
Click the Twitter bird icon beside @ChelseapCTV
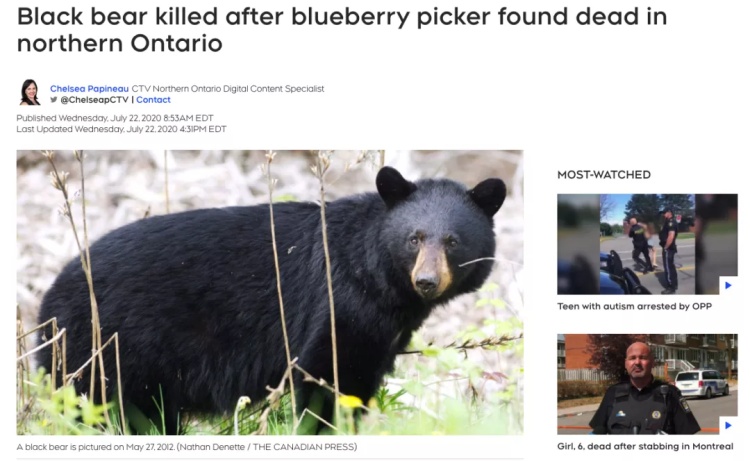coord(54,100)
